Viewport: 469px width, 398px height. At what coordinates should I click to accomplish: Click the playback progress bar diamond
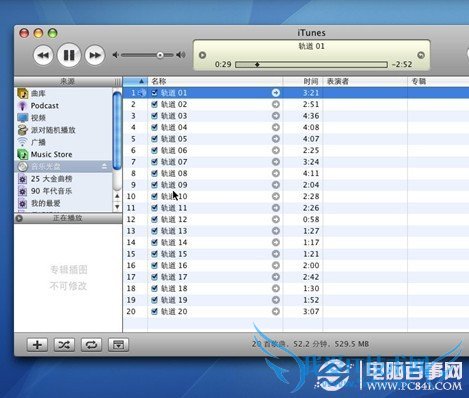point(257,64)
